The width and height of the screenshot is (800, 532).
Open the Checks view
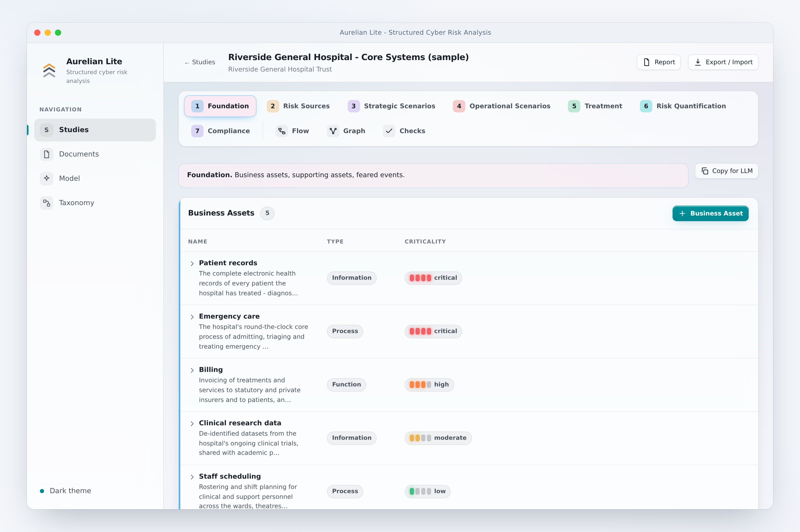[404, 131]
